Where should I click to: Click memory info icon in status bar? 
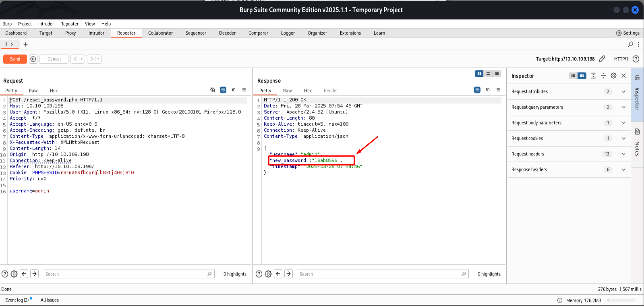pos(560,300)
